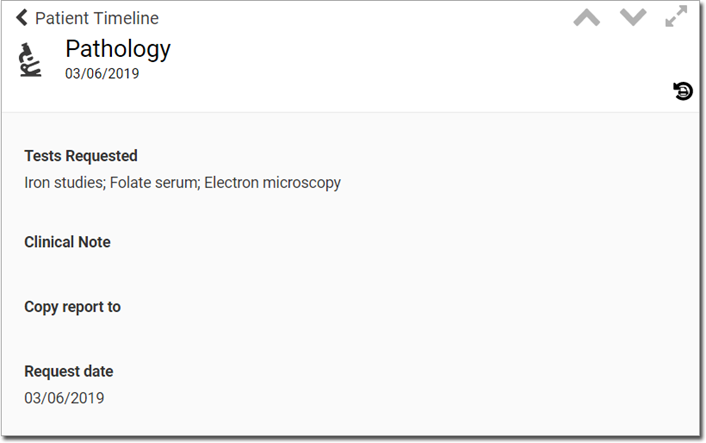Go to next record with down arrow
This screenshot has height=443, width=706.
(633, 18)
